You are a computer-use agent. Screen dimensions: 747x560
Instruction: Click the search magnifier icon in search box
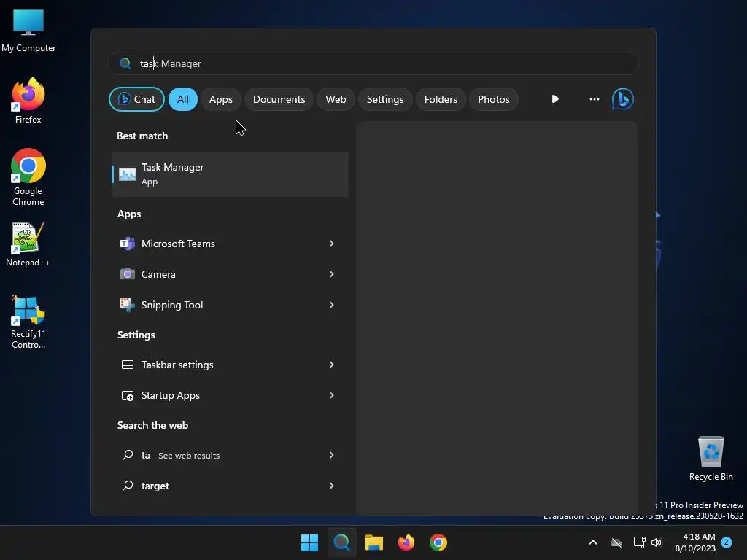(125, 63)
